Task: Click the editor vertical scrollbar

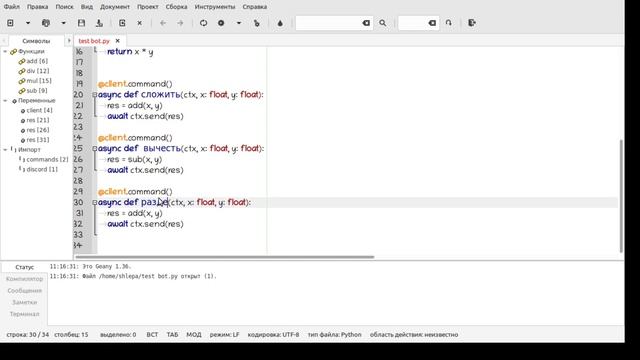Action: [x=621, y=196]
